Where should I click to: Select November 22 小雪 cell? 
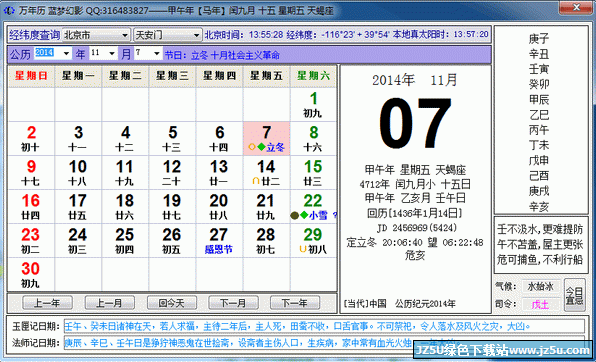click(313, 207)
